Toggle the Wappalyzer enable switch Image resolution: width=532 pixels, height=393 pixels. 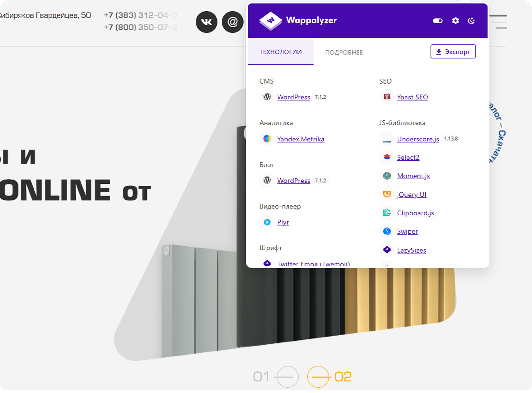[437, 21]
